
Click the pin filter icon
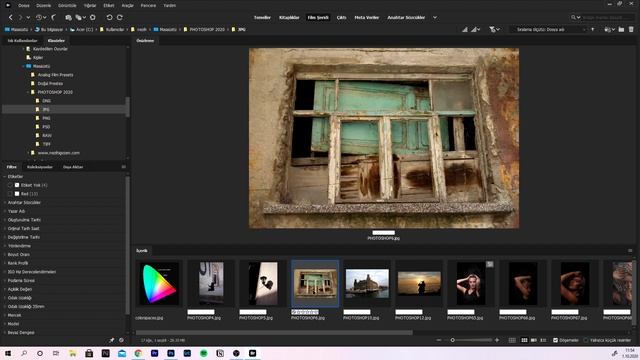pos(111,340)
